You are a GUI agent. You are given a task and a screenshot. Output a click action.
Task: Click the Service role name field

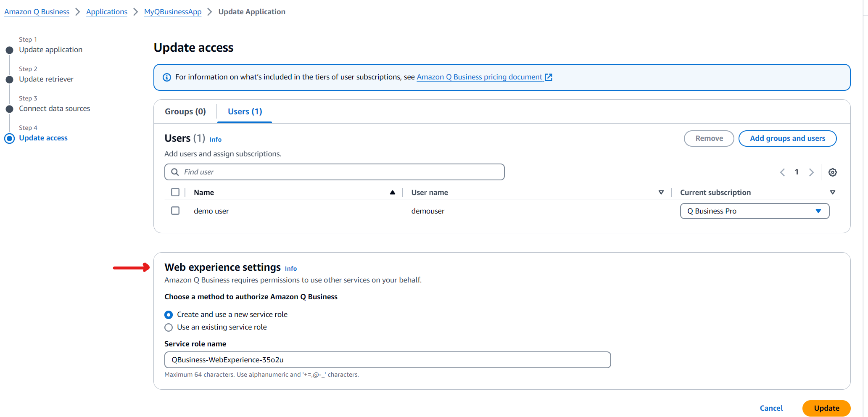tap(387, 360)
